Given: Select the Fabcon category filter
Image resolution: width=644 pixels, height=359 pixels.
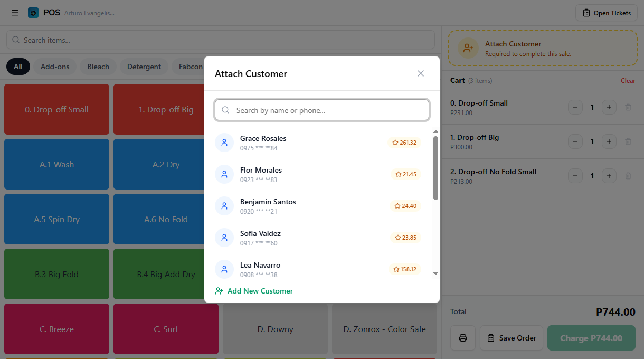Looking at the screenshot, I should coord(189,67).
